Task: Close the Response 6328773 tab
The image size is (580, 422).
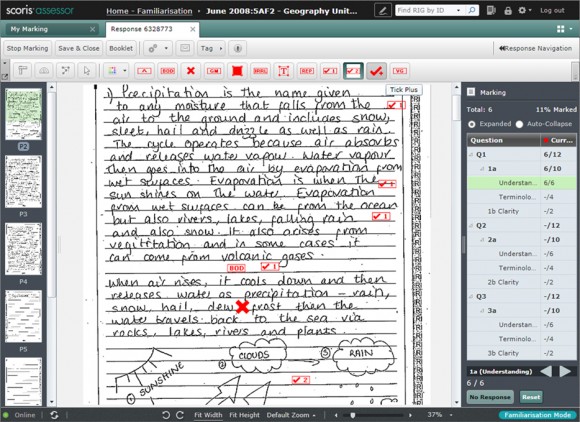Action: (193, 29)
